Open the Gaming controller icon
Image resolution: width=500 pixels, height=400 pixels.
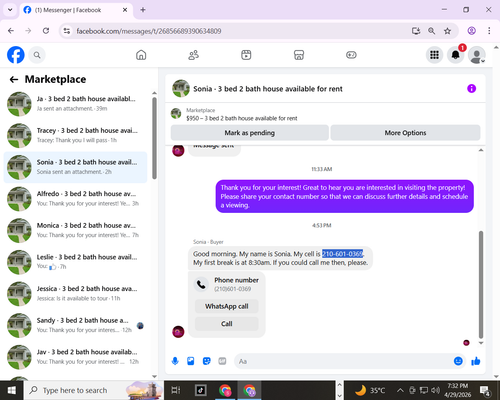[x=351, y=55]
